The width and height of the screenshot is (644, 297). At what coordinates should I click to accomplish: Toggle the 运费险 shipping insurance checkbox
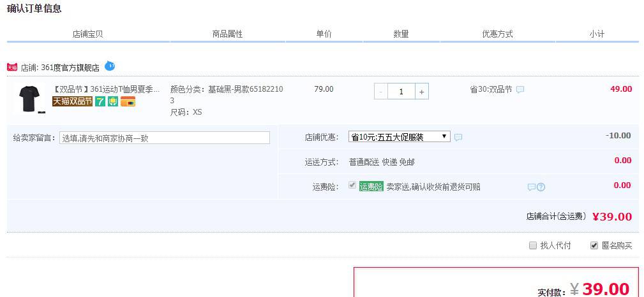pos(352,185)
